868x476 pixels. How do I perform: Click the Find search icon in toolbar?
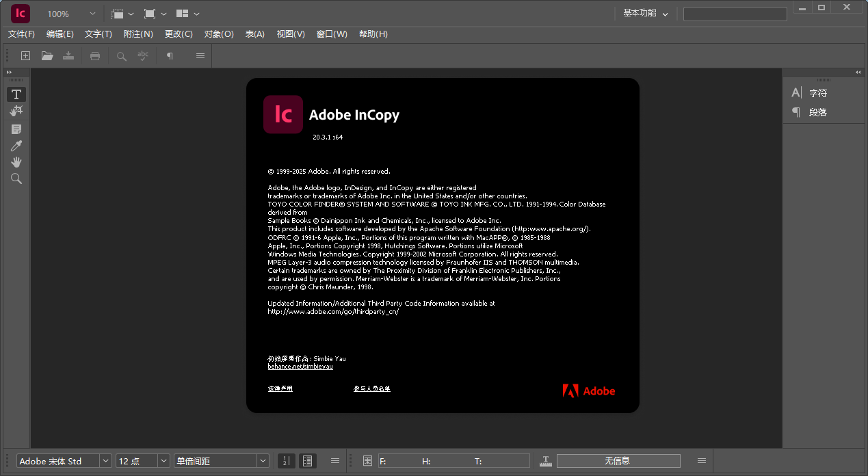coord(122,56)
